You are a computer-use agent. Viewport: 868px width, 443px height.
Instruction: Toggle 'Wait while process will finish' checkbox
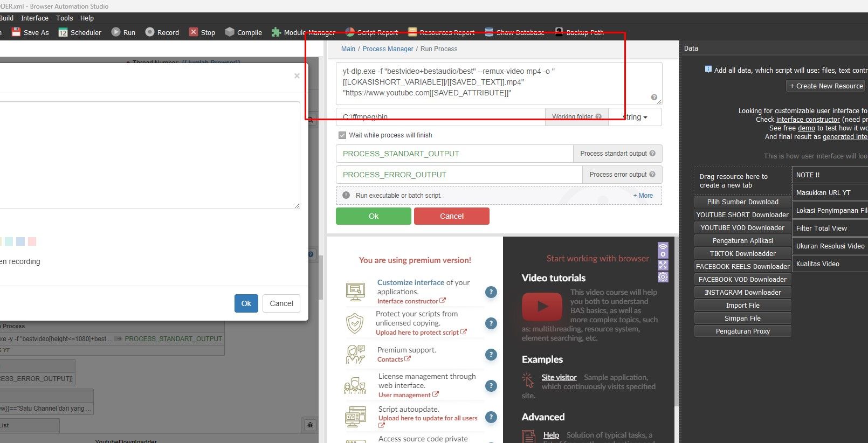[342, 135]
